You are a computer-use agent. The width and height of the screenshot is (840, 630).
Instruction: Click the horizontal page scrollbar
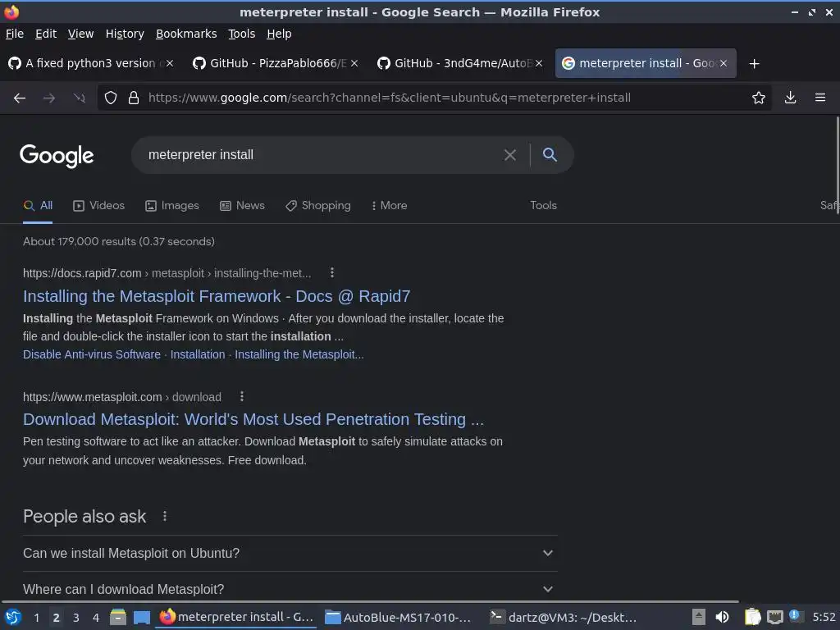(x=370, y=602)
